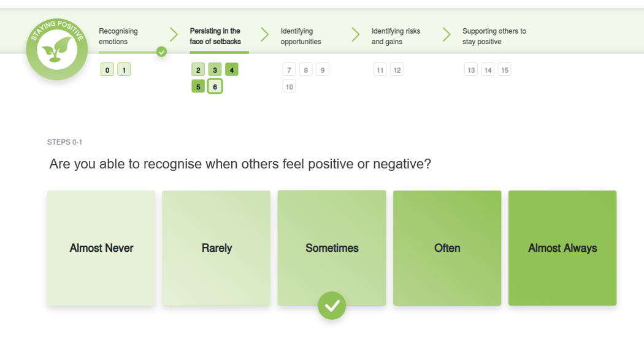This screenshot has height=351, width=644.
Task: Open the Recognising emotions section
Action: click(x=118, y=36)
